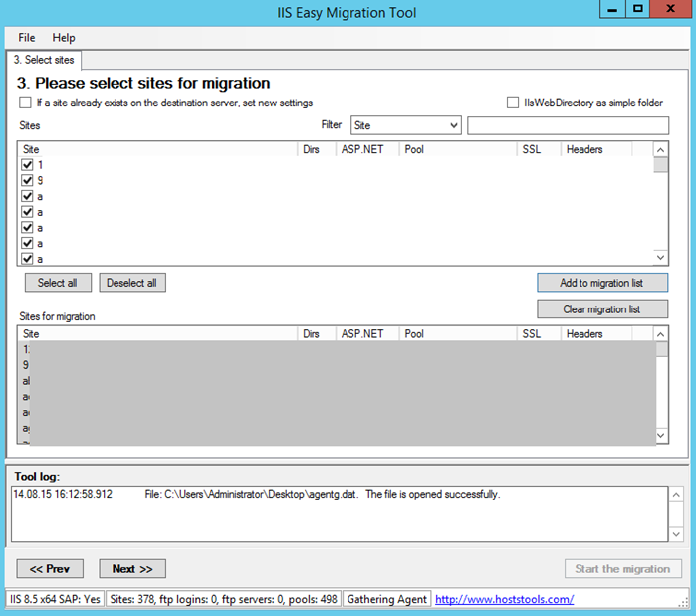The width and height of the screenshot is (696, 616).
Task: Click the 'Gathering Agent' status panel
Action: (386, 599)
